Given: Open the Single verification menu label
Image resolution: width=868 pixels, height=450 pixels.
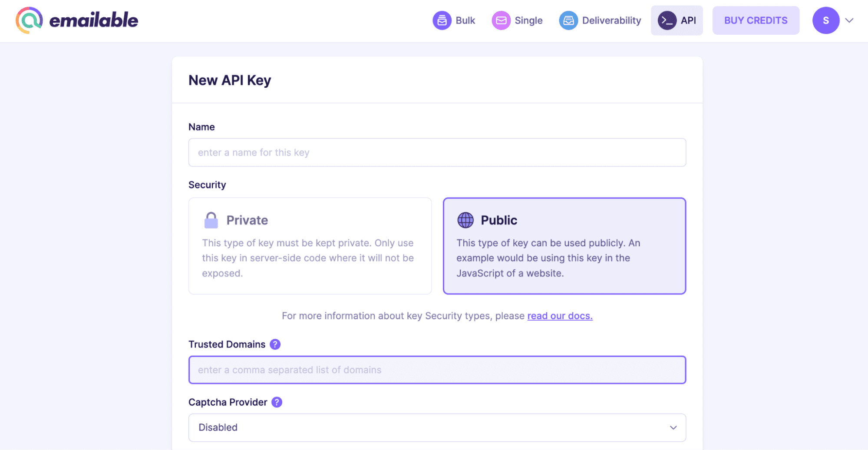Looking at the screenshot, I should click(x=528, y=20).
